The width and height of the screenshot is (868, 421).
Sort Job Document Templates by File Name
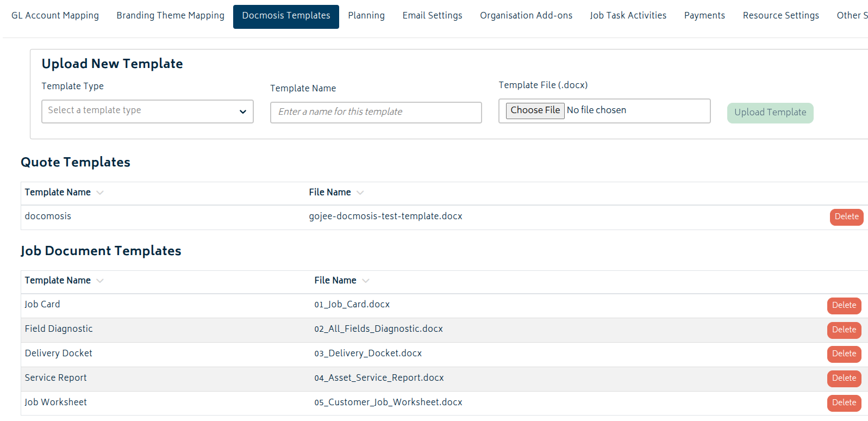coord(335,281)
